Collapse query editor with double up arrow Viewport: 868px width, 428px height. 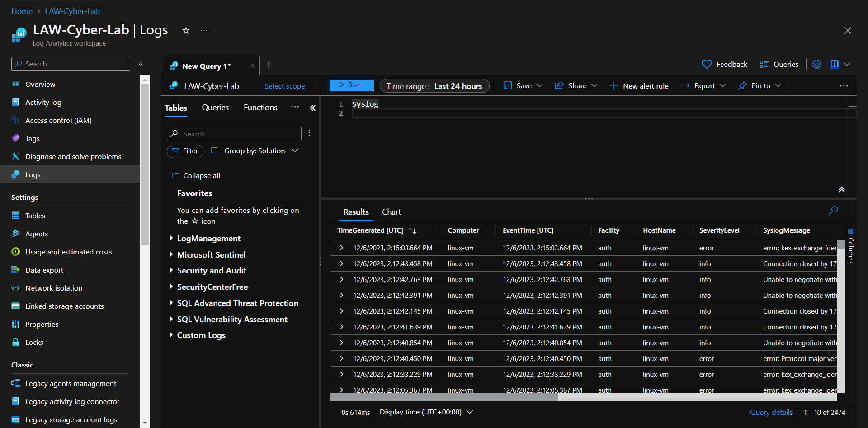842,189
